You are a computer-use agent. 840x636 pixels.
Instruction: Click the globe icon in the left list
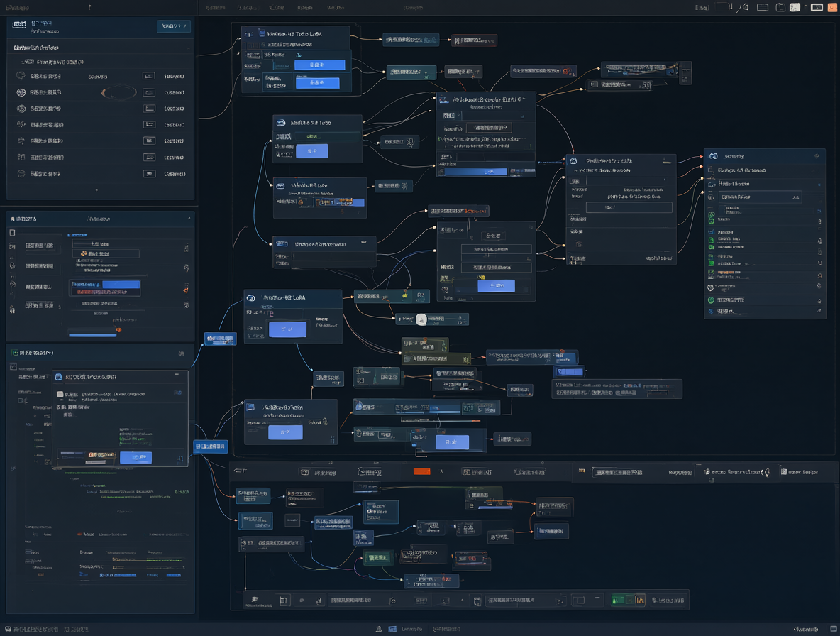21,92
